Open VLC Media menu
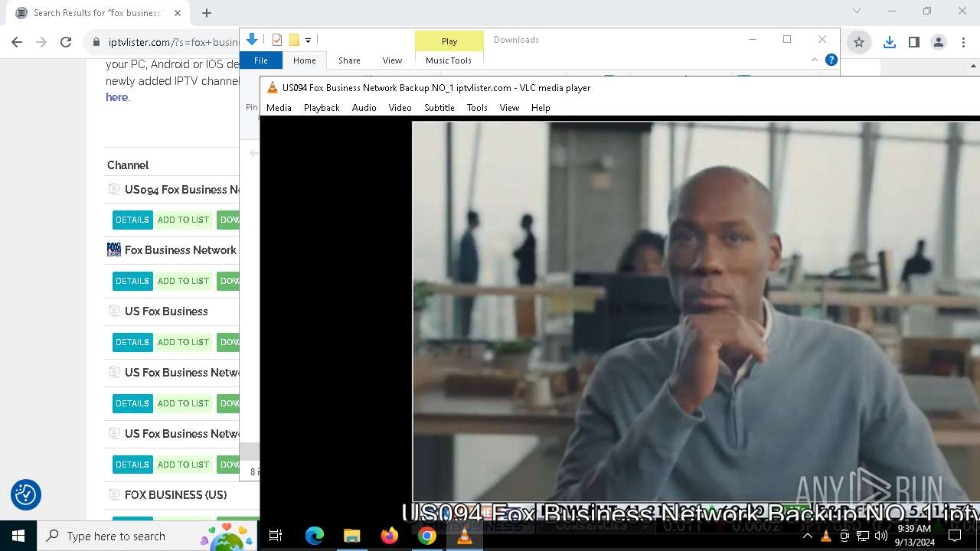The width and height of the screenshot is (980, 551). click(279, 108)
